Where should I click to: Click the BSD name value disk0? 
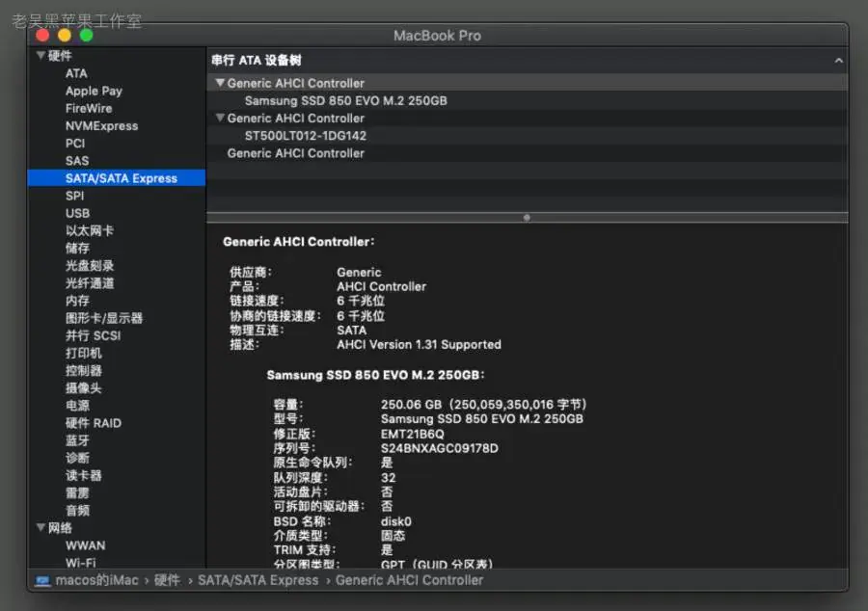pos(395,521)
